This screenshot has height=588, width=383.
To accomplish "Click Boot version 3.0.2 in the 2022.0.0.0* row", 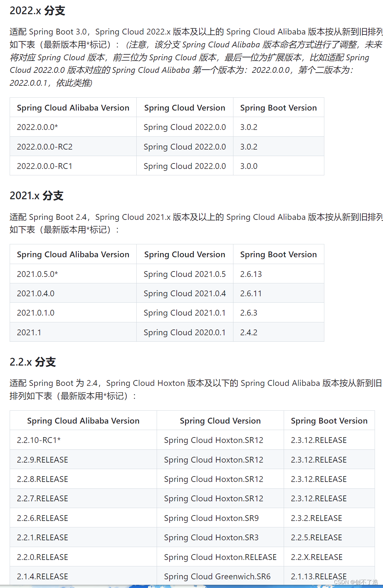I will point(279,127).
